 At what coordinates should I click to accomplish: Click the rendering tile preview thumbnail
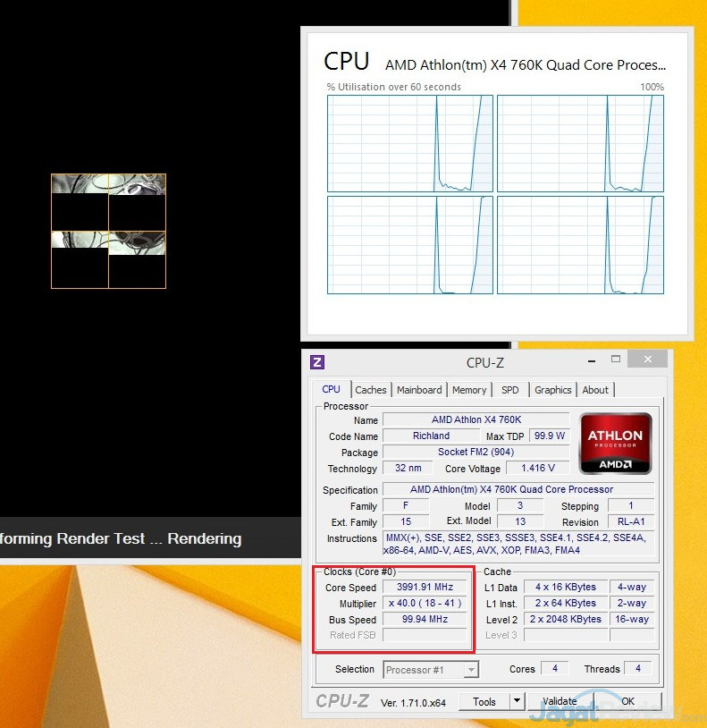(108, 231)
